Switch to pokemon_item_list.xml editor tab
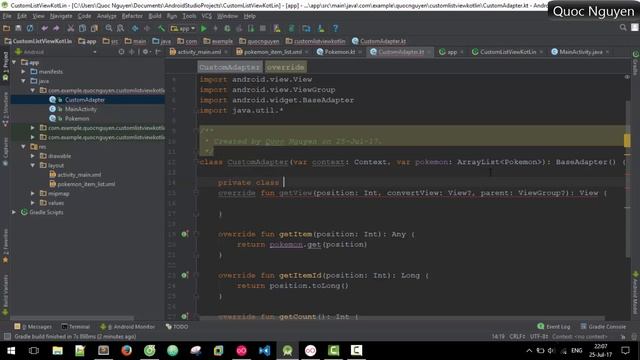640x360 pixels. tap(273, 52)
